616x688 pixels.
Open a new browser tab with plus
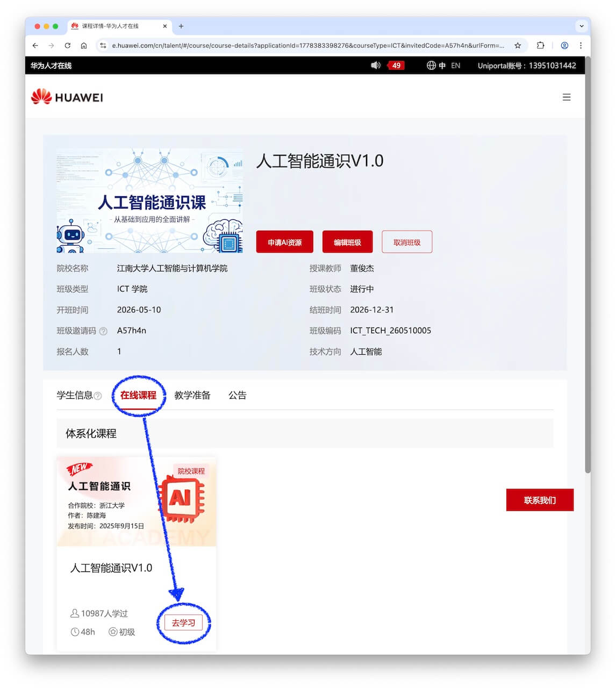coord(181,26)
